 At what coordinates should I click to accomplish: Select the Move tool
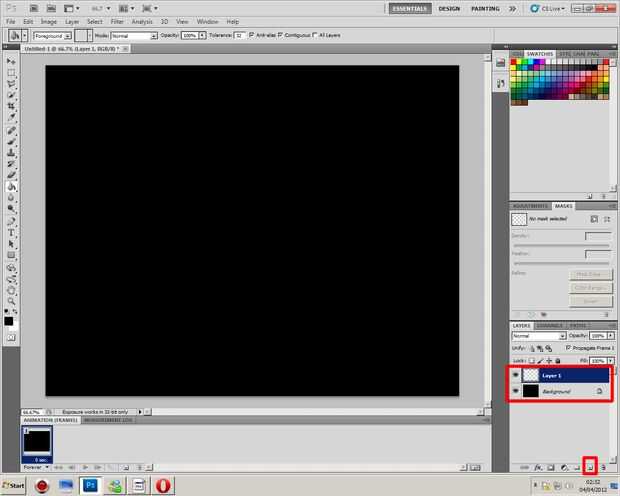point(11,61)
